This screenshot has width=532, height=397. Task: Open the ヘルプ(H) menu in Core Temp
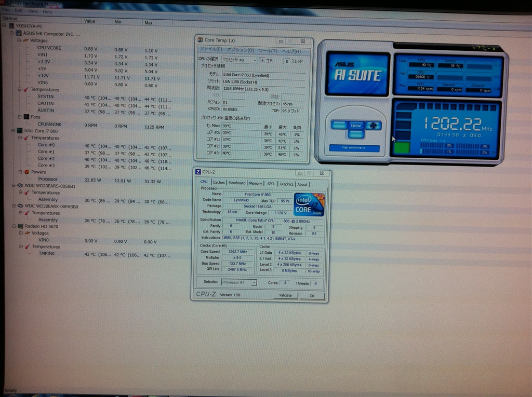291,51
